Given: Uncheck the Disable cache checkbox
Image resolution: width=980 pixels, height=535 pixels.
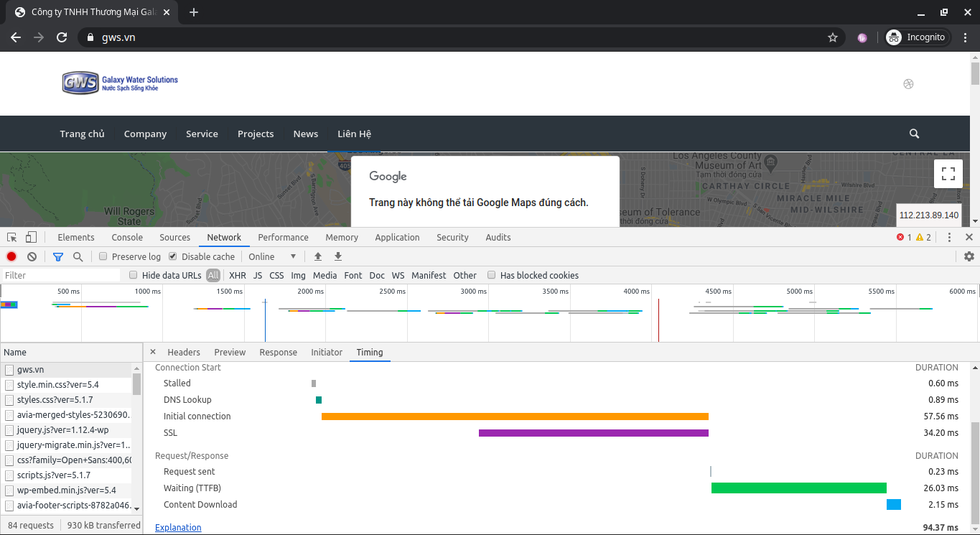Looking at the screenshot, I should (172, 256).
